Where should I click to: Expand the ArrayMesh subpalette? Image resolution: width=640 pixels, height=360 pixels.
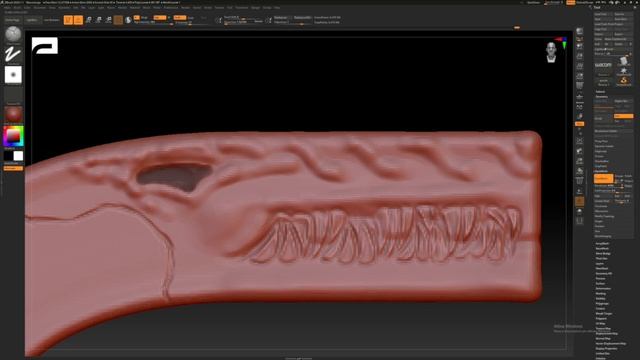602,244
